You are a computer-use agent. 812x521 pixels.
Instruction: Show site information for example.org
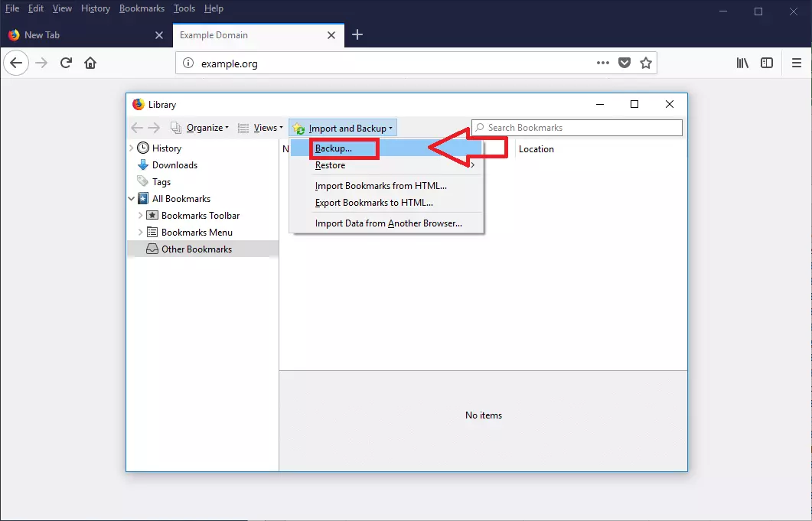[188, 63]
